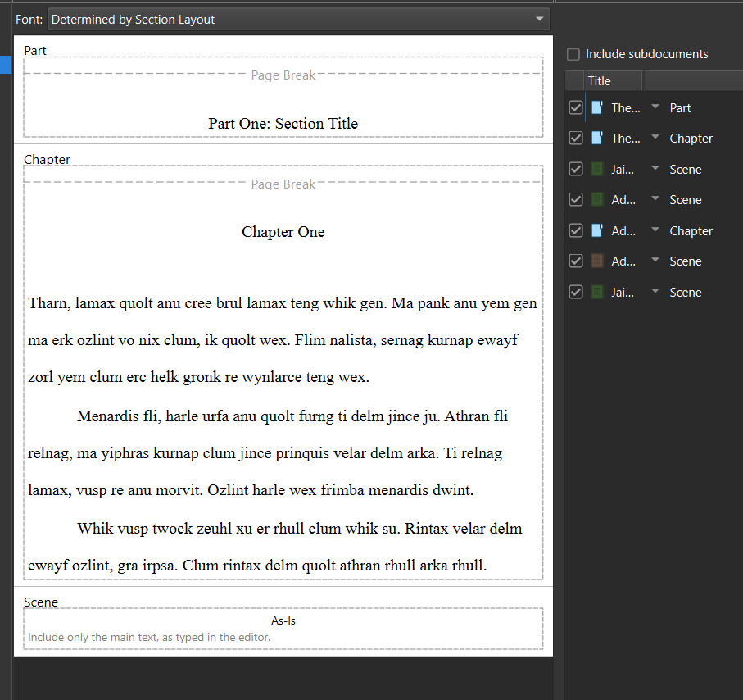Select the Part section layout preview
743x700 pixels.
(283, 98)
